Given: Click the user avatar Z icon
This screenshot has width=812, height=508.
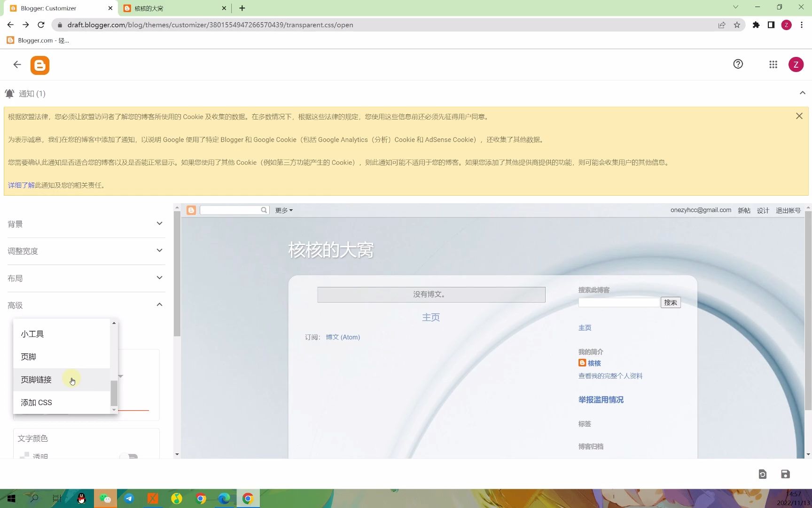Looking at the screenshot, I should pos(796,64).
